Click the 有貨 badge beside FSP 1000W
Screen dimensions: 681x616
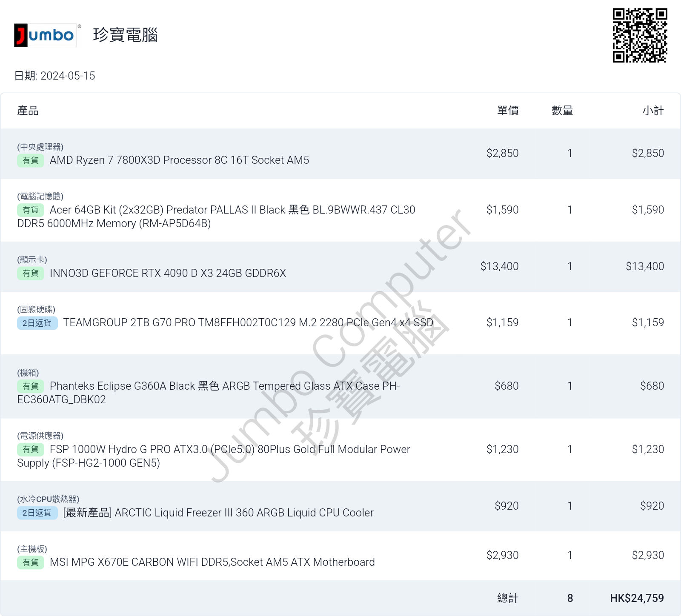[31, 449]
